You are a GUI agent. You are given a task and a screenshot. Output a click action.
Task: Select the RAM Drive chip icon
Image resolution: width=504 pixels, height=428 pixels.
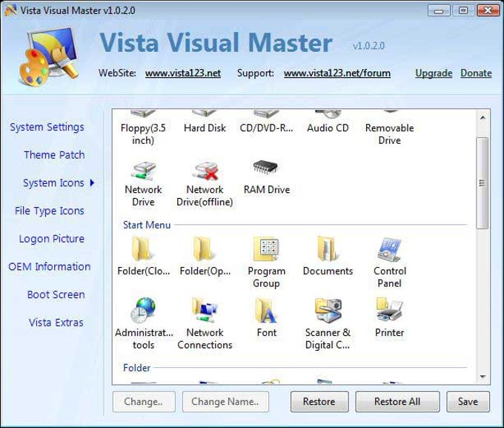coord(266,167)
